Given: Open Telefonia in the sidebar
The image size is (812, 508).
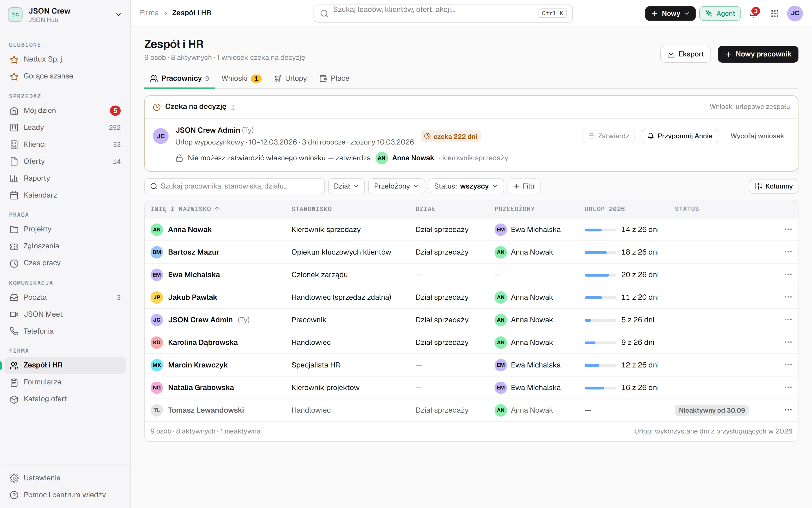Looking at the screenshot, I should pos(65,331).
